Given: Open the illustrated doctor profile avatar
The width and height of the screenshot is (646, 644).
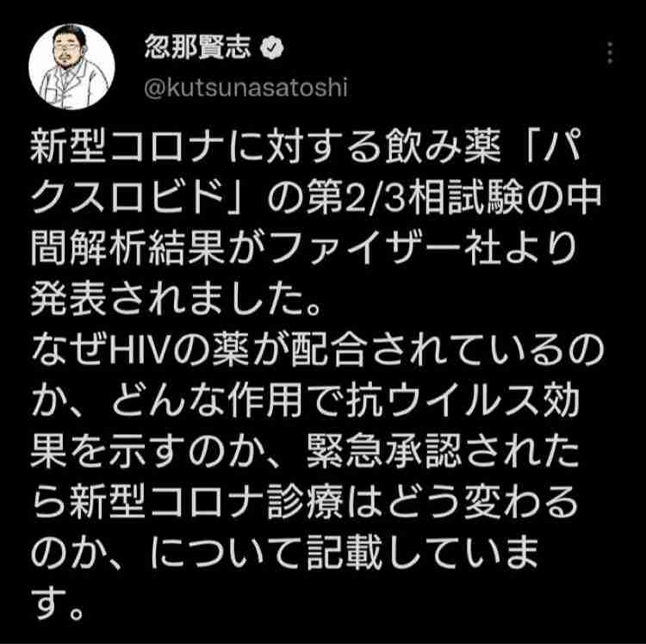Looking at the screenshot, I should click(x=71, y=66).
